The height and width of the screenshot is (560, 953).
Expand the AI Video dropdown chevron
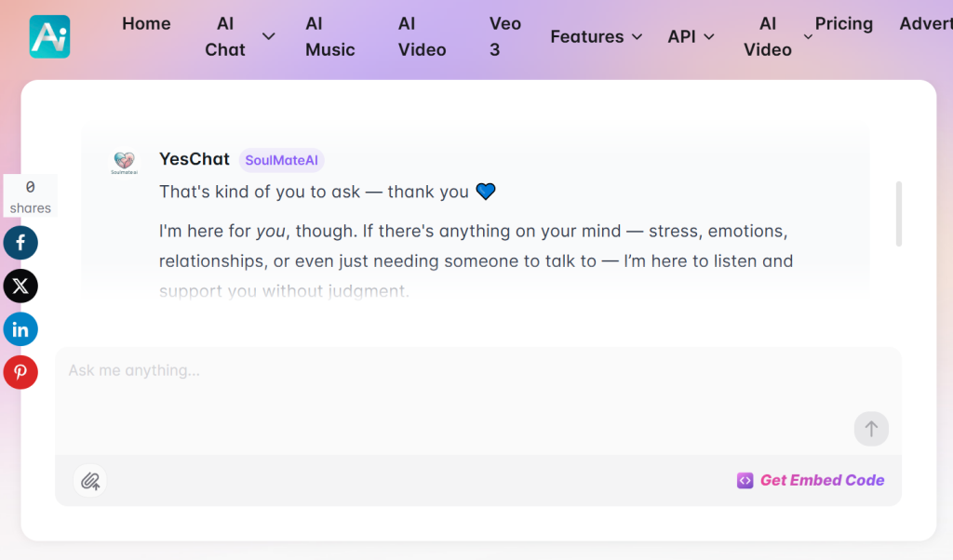tap(809, 37)
